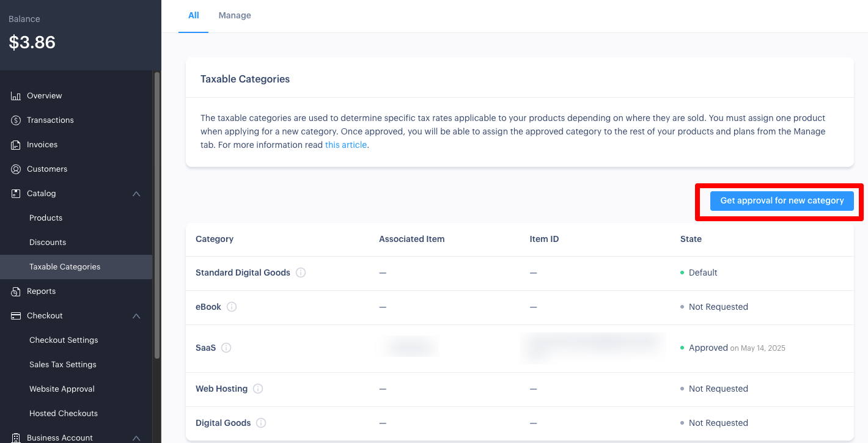This screenshot has width=868, height=443.
Task: Collapse the Business Account section chevron
Action: (x=136, y=438)
